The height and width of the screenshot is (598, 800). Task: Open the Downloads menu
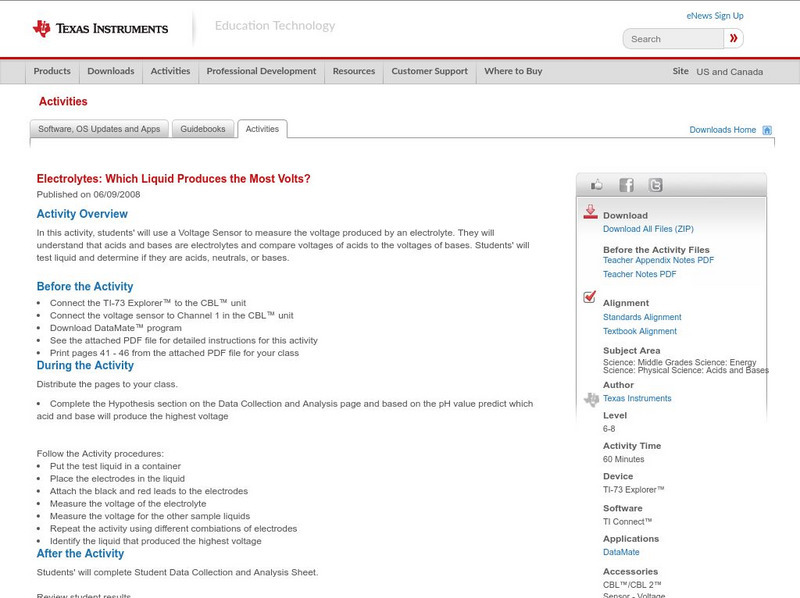(x=111, y=71)
